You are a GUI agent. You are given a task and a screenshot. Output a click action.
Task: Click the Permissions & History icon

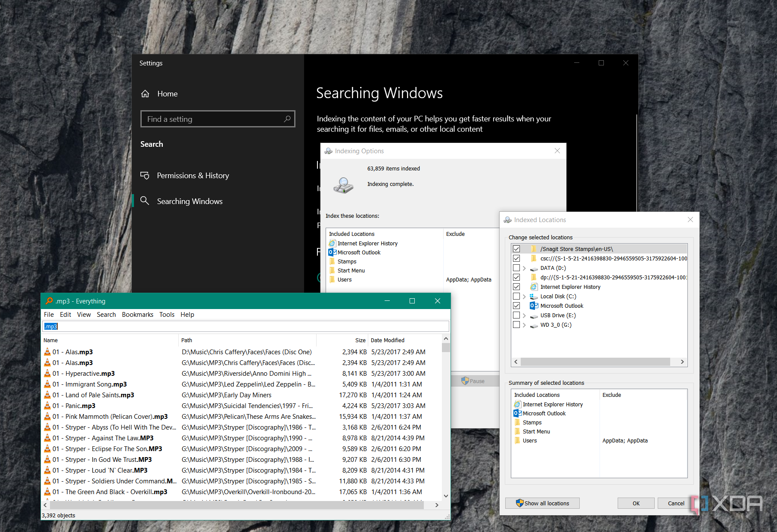(x=145, y=175)
